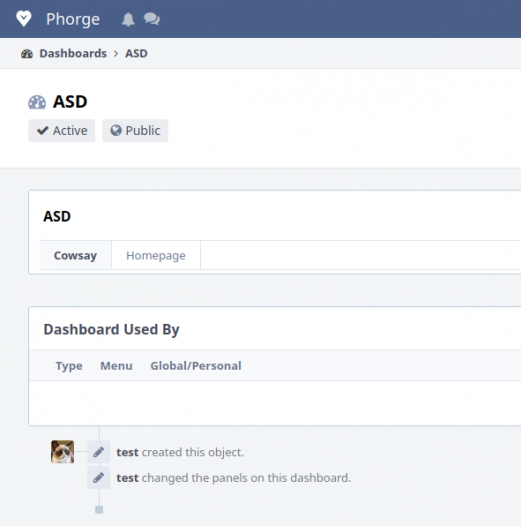Click the Phorge home title link
Viewport: 521px width, 526px height.
[73, 19]
